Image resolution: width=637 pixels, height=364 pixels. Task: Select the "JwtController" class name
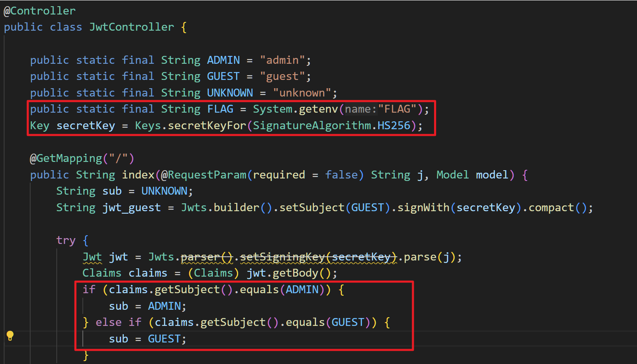click(x=132, y=27)
